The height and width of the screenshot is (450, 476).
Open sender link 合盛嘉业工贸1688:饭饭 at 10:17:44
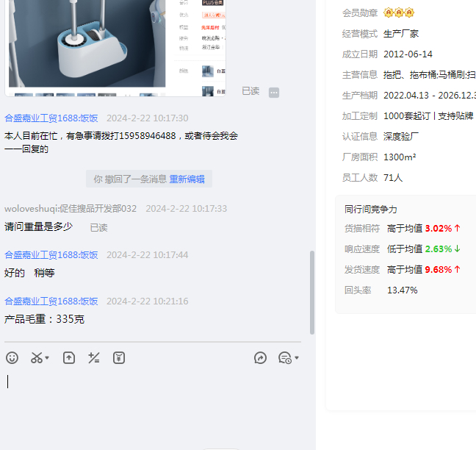(x=51, y=254)
